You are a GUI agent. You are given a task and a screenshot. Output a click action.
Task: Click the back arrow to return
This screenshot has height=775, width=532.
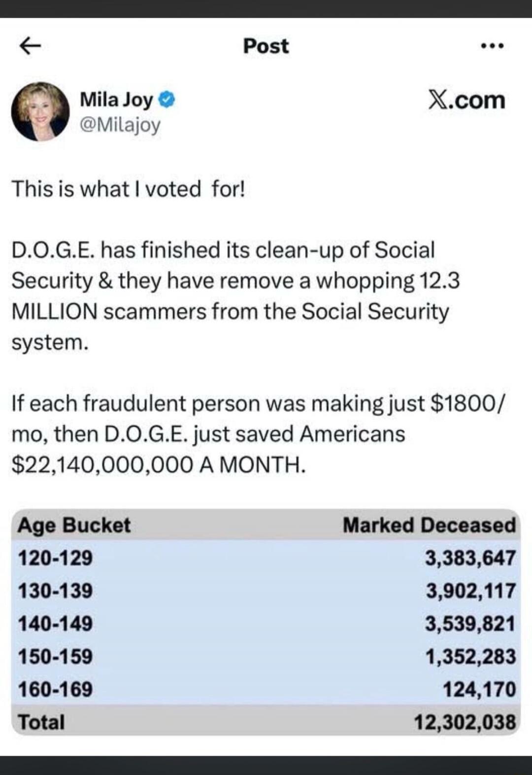pos(31,46)
